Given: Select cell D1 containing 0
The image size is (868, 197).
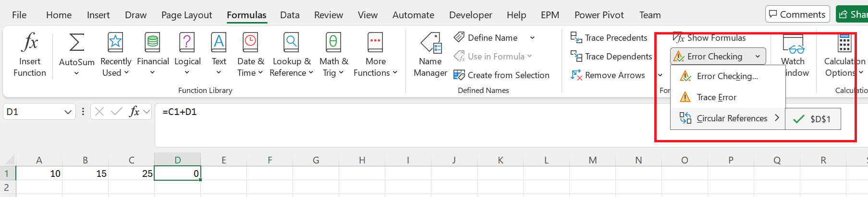Looking at the screenshot, I should click(x=177, y=174).
